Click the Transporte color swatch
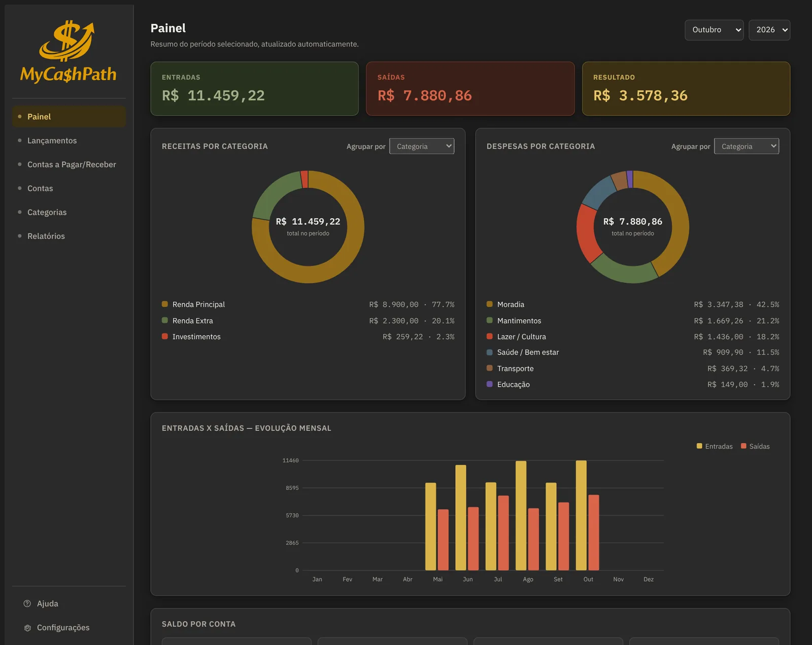 coord(490,368)
